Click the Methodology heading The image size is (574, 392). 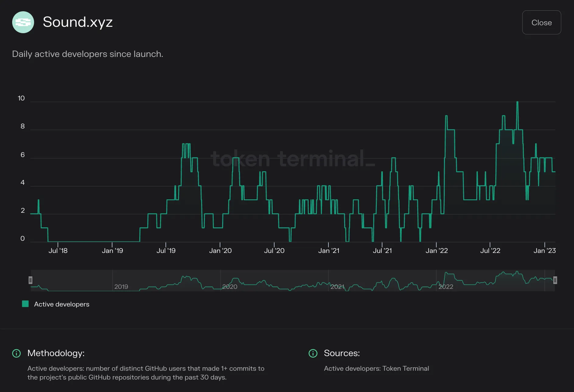(x=56, y=353)
